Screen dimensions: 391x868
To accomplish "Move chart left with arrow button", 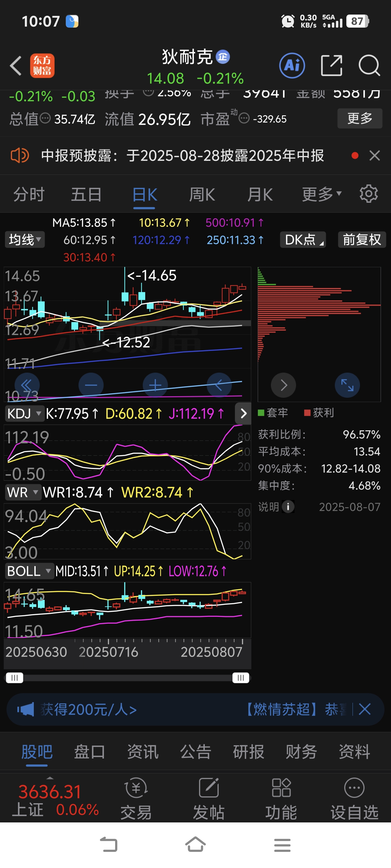I will [219, 385].
